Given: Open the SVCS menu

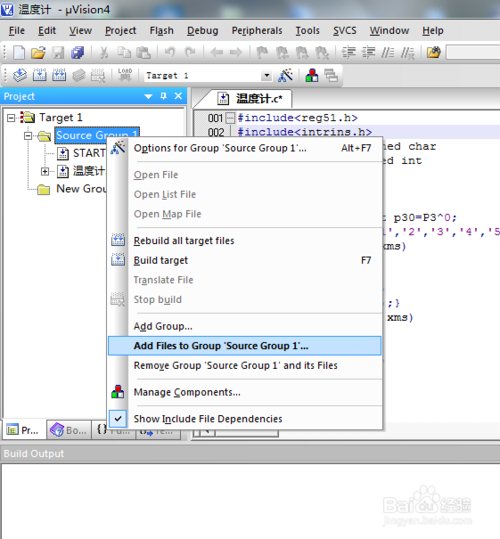Looking at the screenshot, I should point(345,31).
